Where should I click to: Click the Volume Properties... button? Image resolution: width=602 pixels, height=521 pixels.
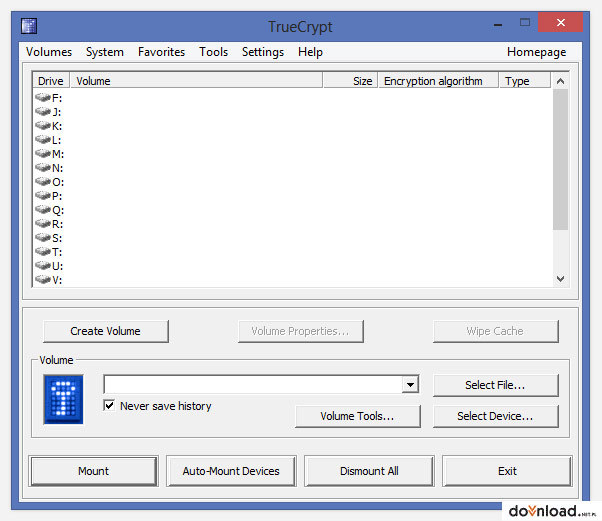301,331
